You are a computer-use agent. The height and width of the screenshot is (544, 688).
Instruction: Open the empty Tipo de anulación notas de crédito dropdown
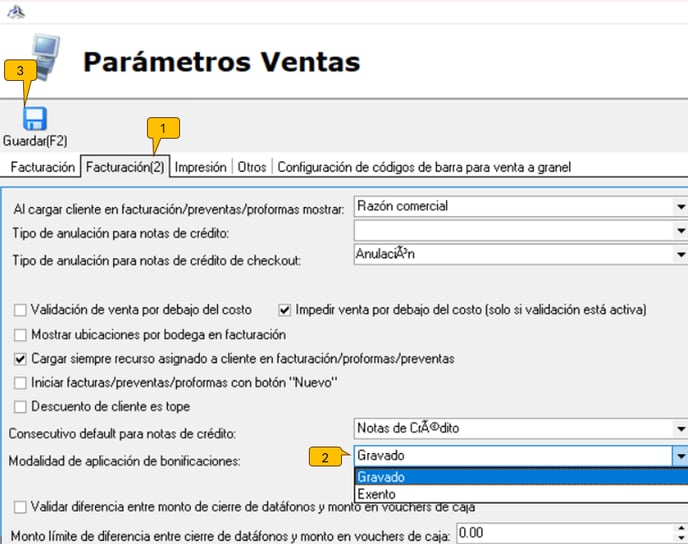(681, 230)
